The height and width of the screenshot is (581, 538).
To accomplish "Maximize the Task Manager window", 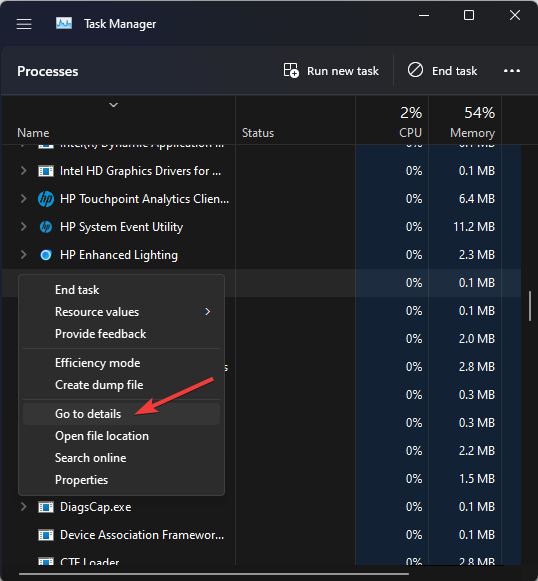I will click(469, 16).
